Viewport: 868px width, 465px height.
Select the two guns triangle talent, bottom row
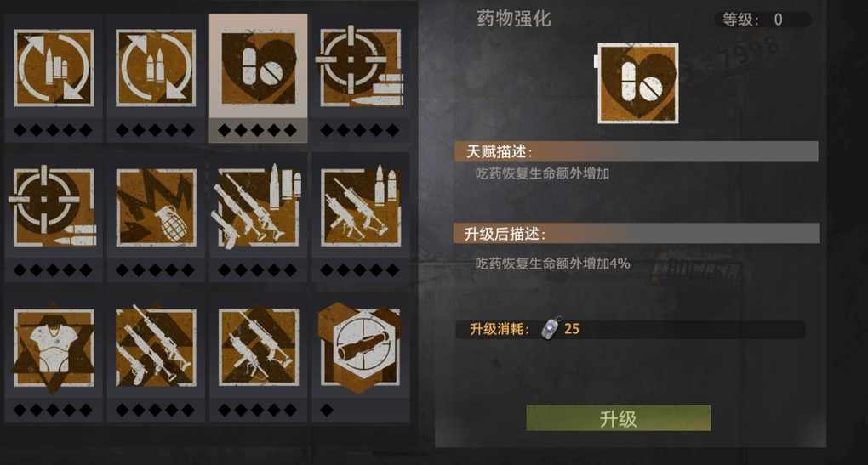pyautogui.click(x=259, y=347)
